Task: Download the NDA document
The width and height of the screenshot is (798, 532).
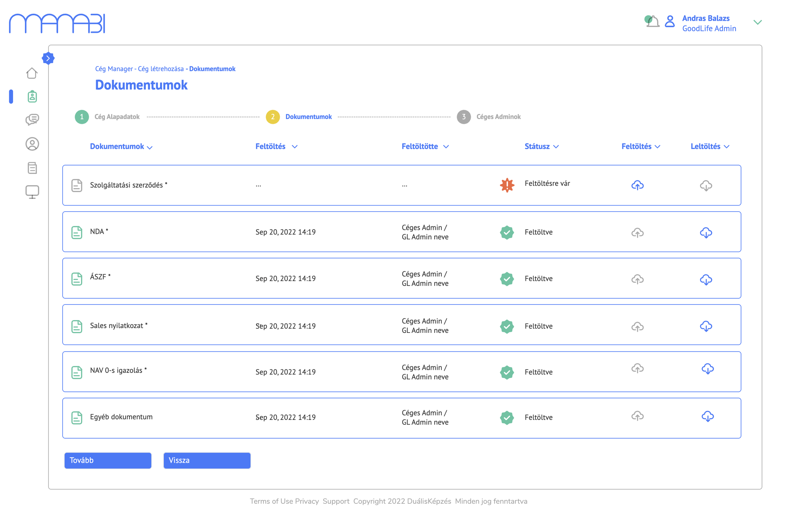Action: click(706, 233)
